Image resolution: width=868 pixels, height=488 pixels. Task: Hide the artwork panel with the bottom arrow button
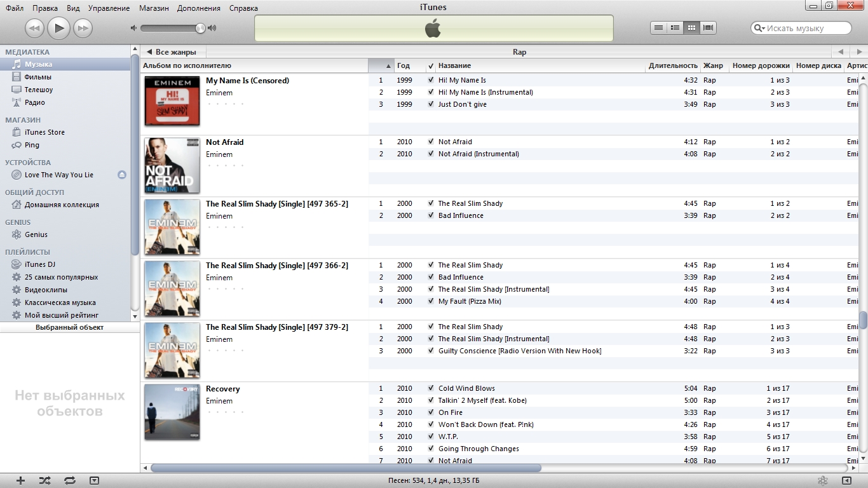(94, 481)
